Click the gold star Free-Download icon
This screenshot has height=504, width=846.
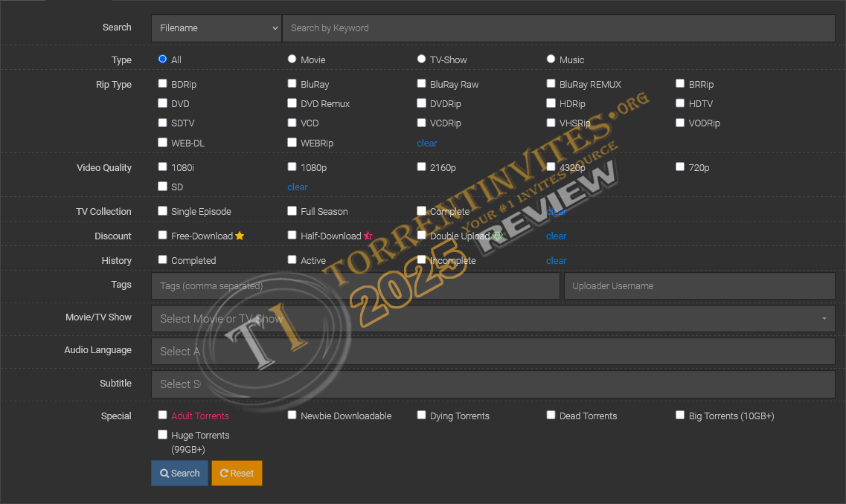(x=240, y=236)
